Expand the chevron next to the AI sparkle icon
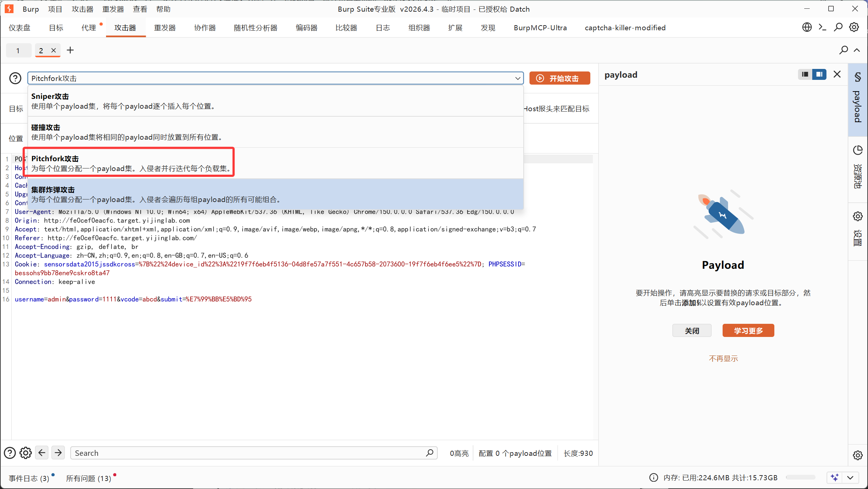 coord(851,477)
